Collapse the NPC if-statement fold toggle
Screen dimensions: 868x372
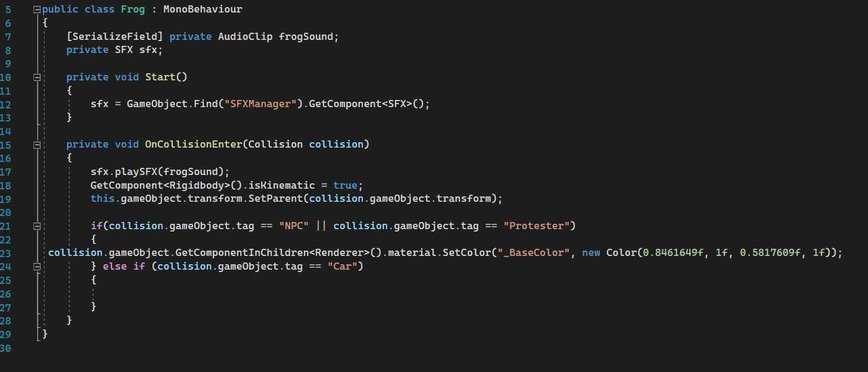tap(38, 226)
